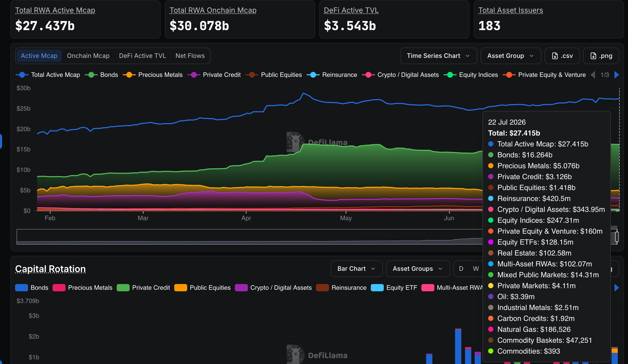The height and width of the screenshot is (364, 628).
Task: Download chart data via .csv icon
Action: tap(555, 56)
